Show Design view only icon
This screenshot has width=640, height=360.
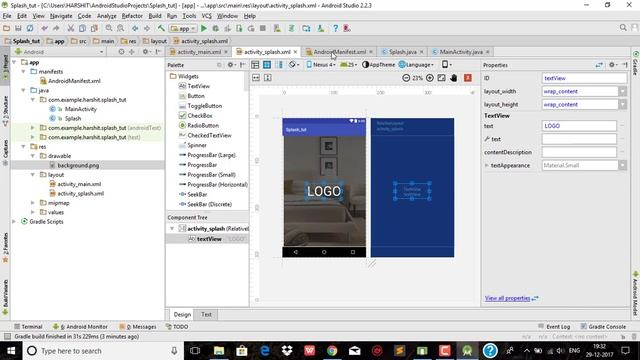pyautogui.click(x=255, y=65)
